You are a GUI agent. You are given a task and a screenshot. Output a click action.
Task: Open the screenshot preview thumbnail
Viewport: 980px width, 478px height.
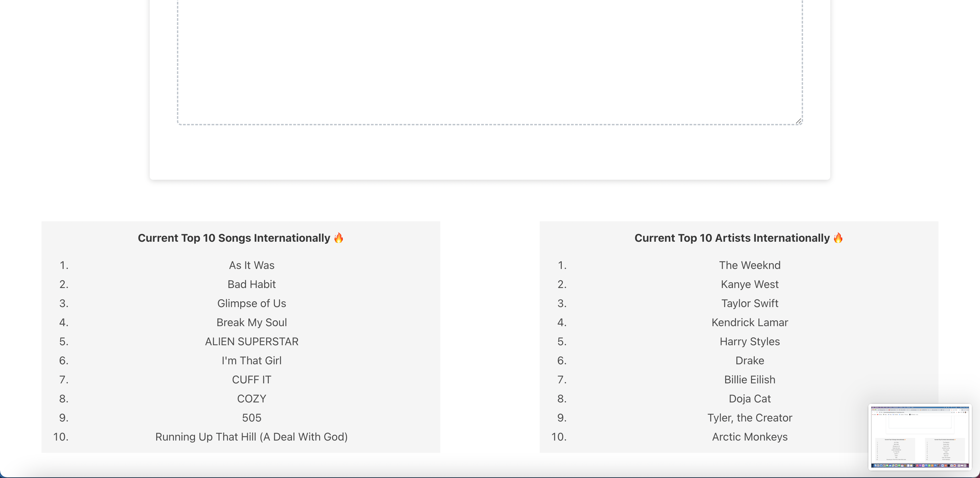[921, 438]
